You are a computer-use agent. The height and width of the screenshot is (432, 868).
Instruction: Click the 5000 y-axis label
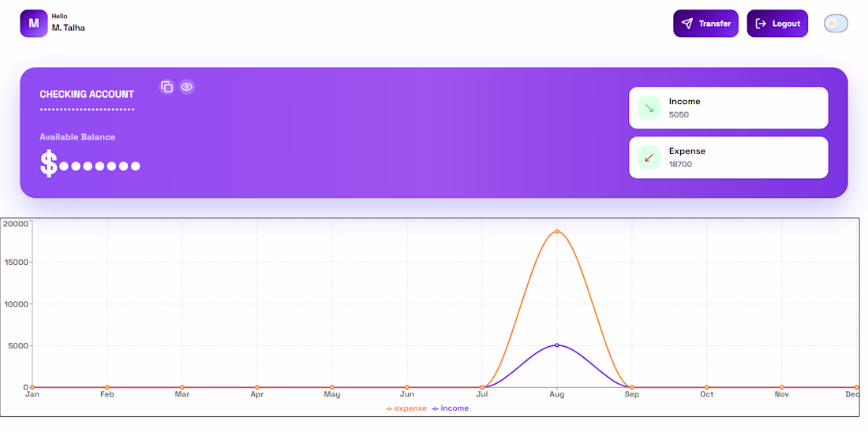[17, 346]
